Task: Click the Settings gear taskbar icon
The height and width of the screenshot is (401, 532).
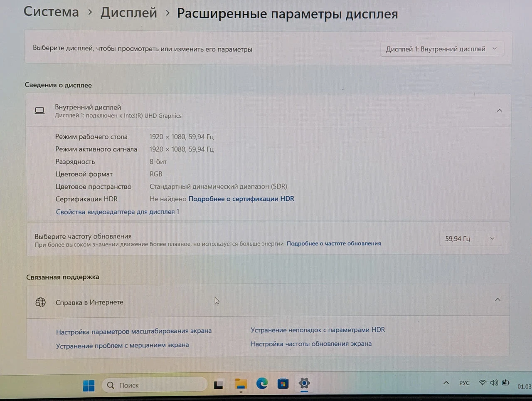Action: (x=304, y=383)
